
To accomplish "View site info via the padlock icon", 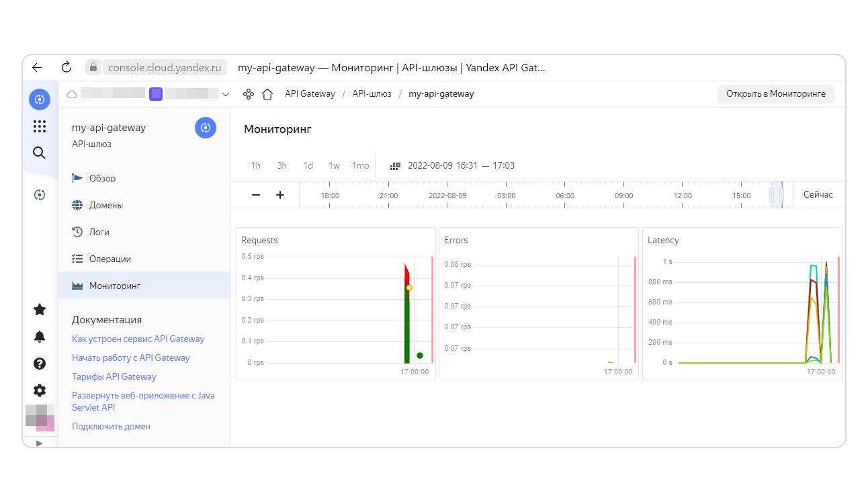I will (x=93, y=67).
